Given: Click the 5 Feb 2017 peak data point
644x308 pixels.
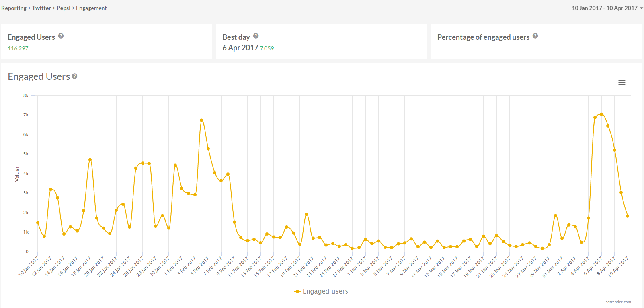Looking at the screenshot, I should click(x=201, y=120).
